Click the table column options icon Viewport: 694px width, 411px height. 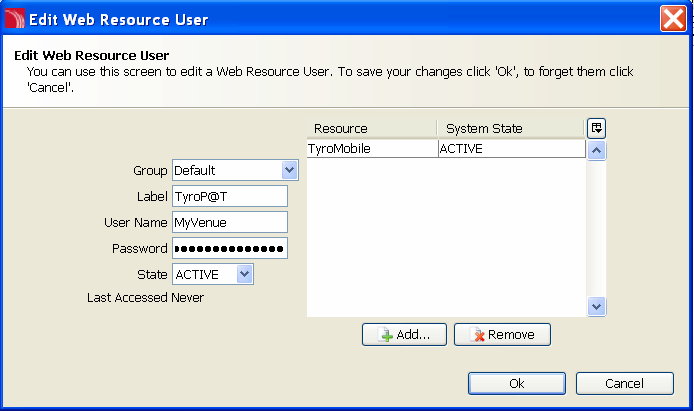[x=596, y=128]
